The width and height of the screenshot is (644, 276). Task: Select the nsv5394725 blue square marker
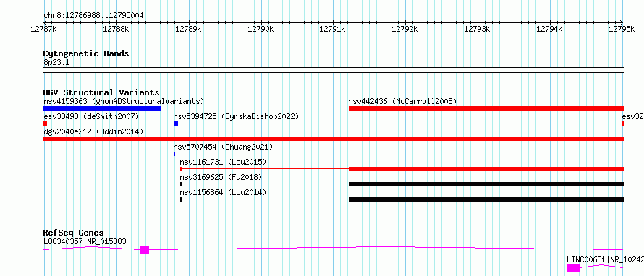pyautogui.click(x=176, y=124)
